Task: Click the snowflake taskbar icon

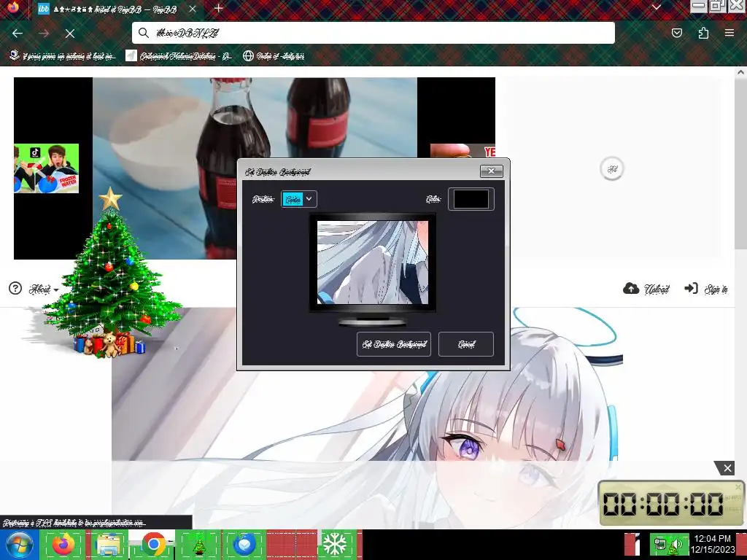Action: point(335,544)
